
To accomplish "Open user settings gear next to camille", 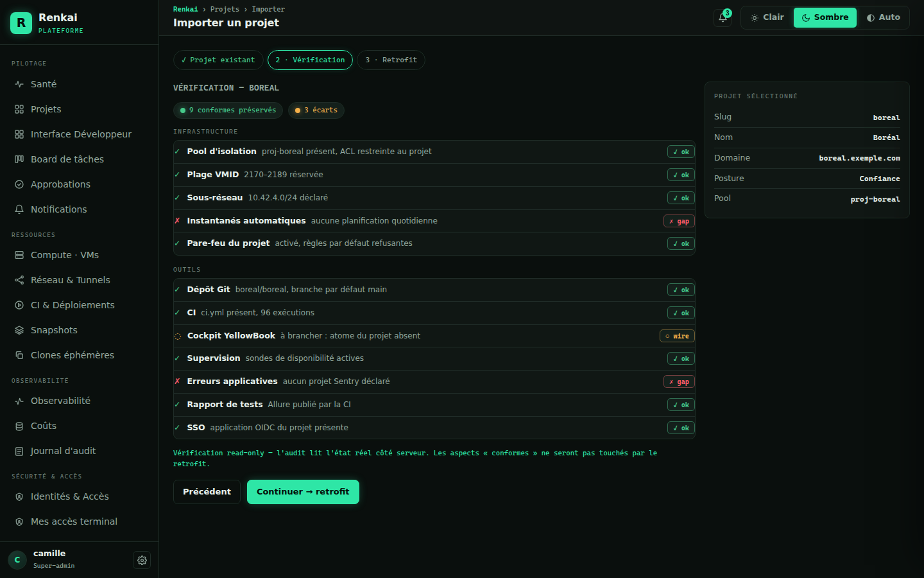I will (x=142, y=560).
